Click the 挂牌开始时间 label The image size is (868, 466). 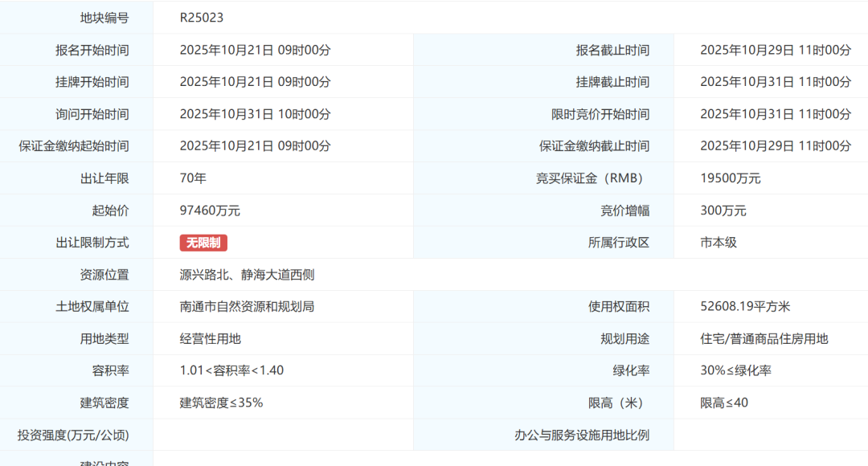(92, 82)
